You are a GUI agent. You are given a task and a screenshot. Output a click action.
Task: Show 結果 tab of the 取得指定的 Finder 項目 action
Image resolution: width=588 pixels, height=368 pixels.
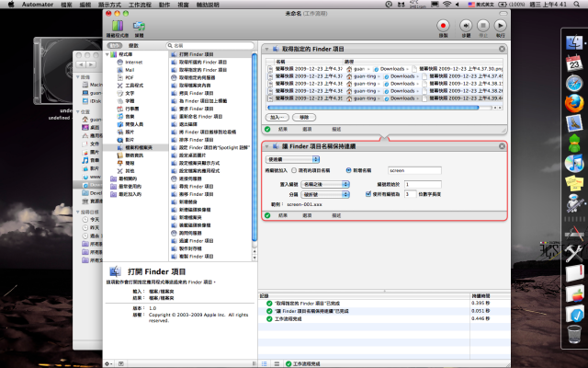tap(283, 129)
